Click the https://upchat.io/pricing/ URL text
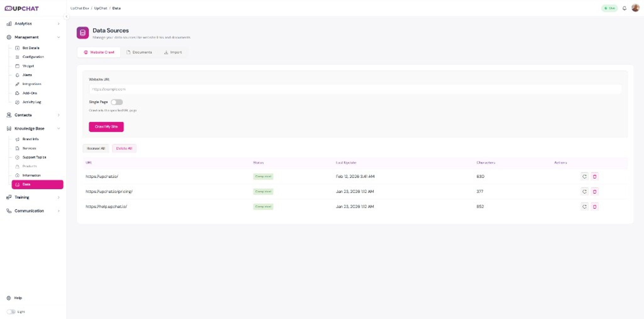This screenshot has width=644, height=319. [x=109, y=192]
